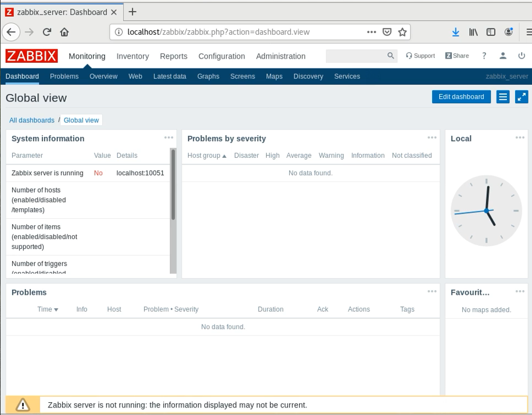The height and width of the screenshot is (415, 532).
Task: Open the Graphs tab
Action: (x=208, y=76)
